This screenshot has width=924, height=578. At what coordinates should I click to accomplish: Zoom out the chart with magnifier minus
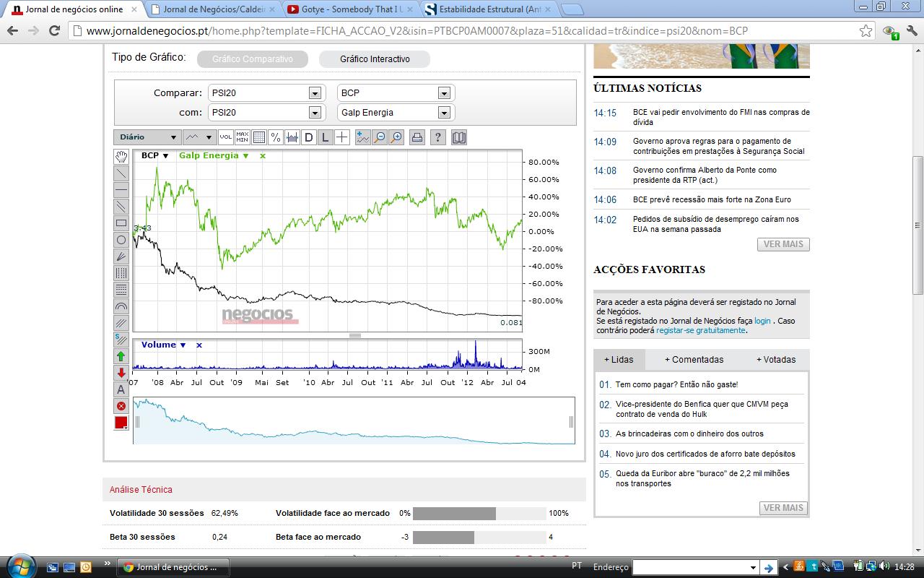tap(379, 137)
